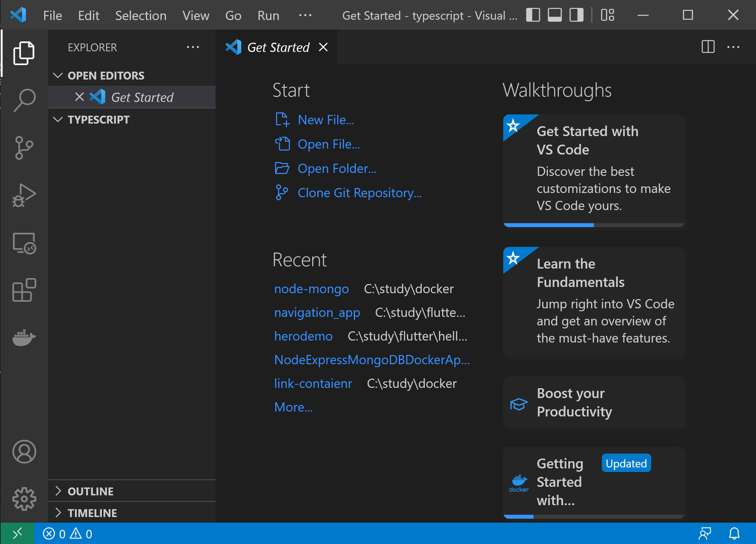
Task: Open the Search view in activity bar
Action: point(24,100)
